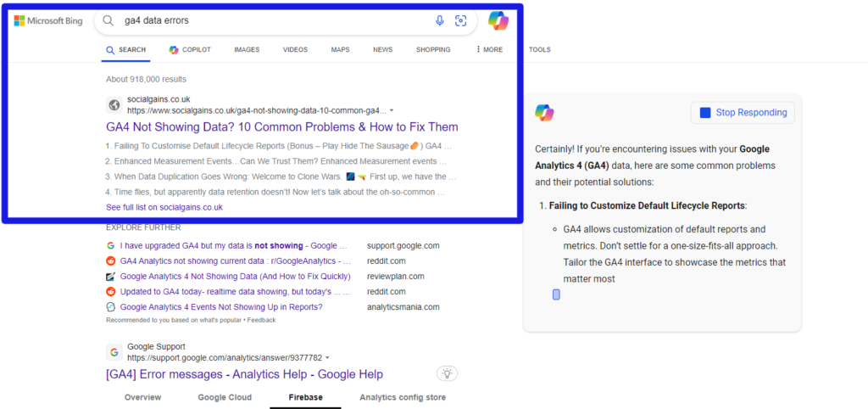
Task: Click socialgains.co.uk result URL text
Action: tap(257, 110)
